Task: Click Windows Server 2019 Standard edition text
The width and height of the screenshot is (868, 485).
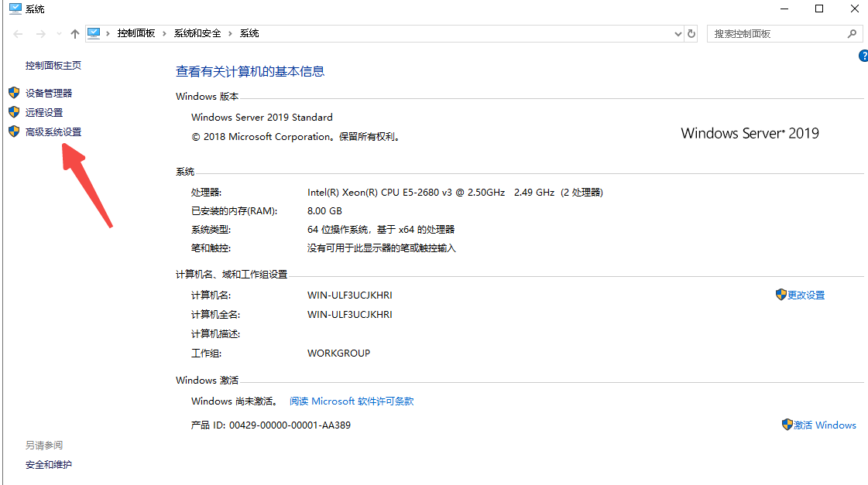Action: tap(262, 118)
